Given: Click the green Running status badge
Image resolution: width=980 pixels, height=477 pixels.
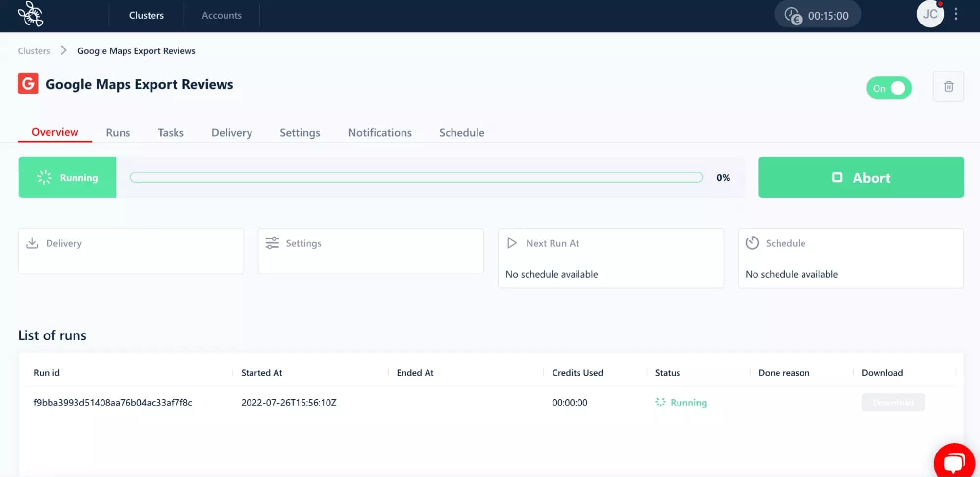Looking at the screenshot, I should pyautogui.click(x=67, y=177).
